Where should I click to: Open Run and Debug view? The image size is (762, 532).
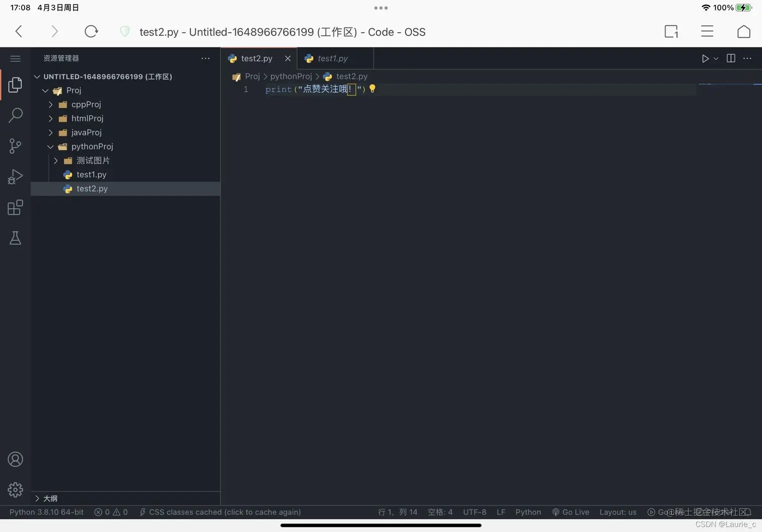click(x=15, y=177)
